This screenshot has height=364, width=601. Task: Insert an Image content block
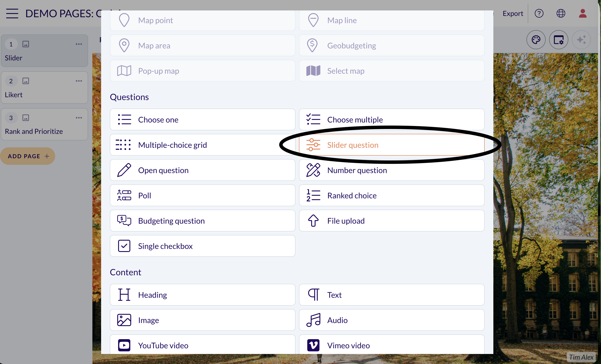[x=202, y=320]
